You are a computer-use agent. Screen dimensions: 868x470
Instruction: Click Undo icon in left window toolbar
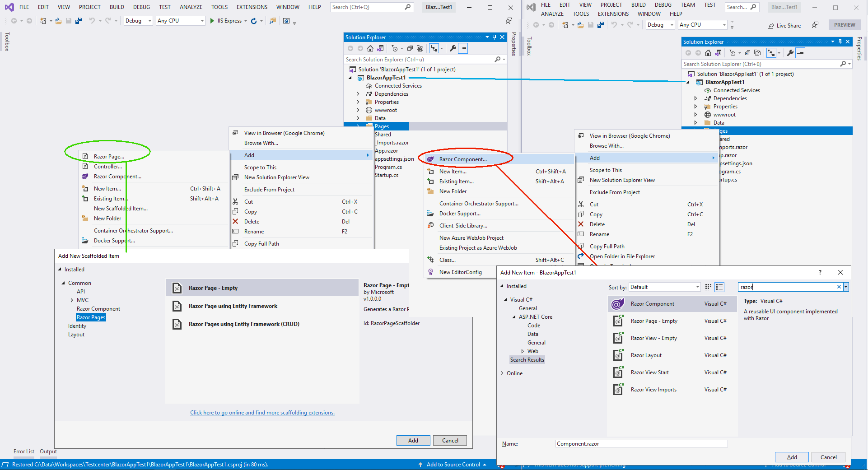click(x=92, y=21)
